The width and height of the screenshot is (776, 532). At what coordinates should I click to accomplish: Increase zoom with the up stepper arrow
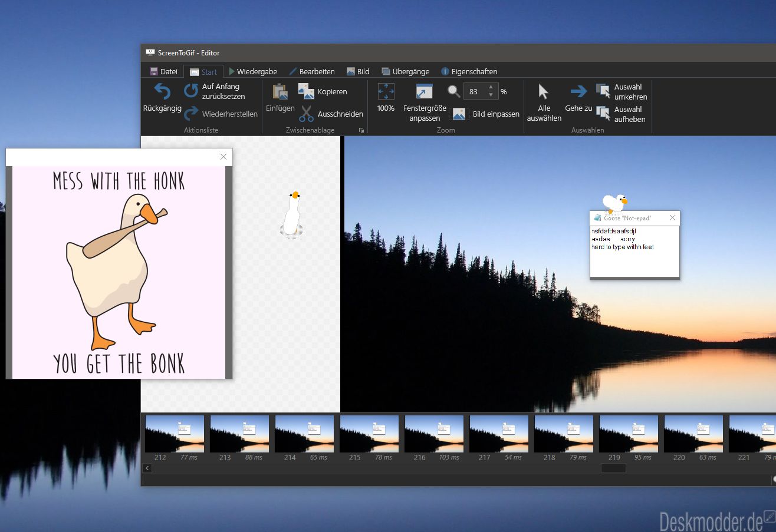491,88
